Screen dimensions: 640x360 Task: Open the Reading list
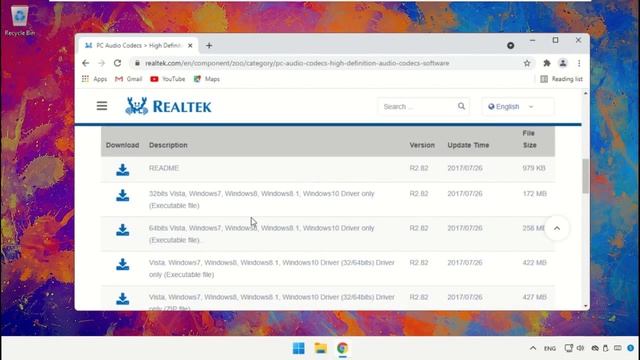[561, 79]
